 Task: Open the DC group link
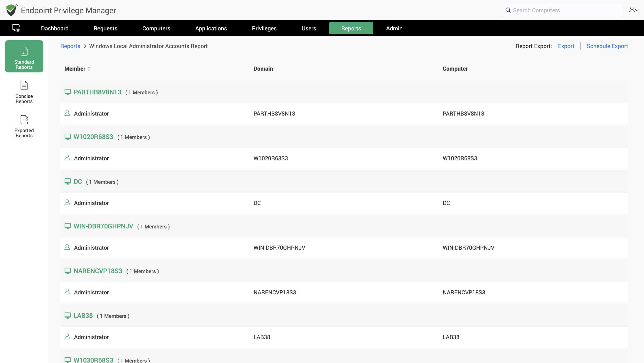(x=78, y=182)
